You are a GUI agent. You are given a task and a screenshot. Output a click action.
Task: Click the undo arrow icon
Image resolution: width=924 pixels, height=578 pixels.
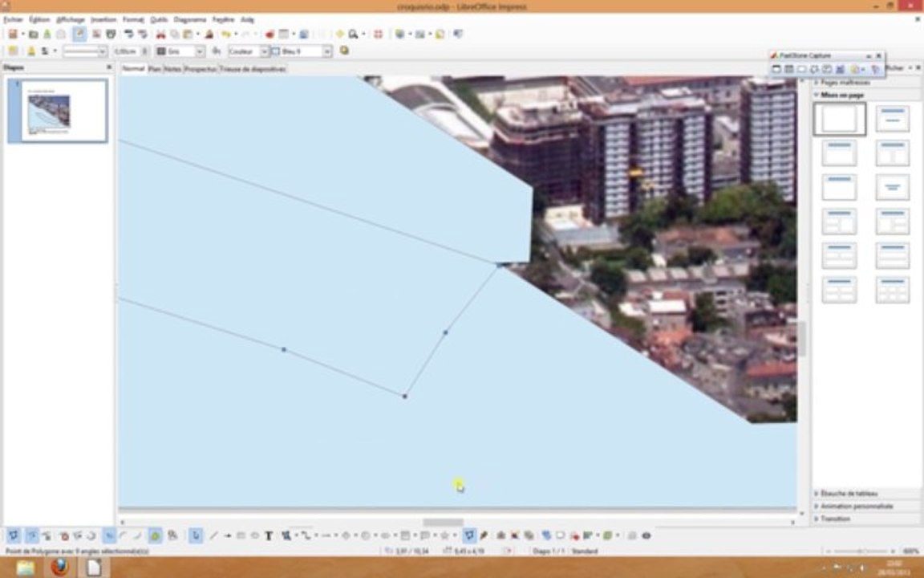pos(226,35)
